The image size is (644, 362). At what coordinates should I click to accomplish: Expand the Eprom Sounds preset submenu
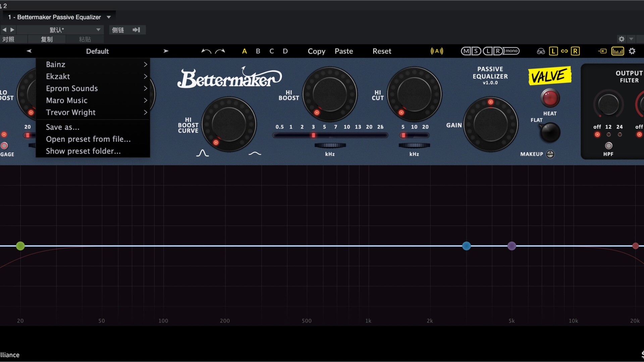93,88
